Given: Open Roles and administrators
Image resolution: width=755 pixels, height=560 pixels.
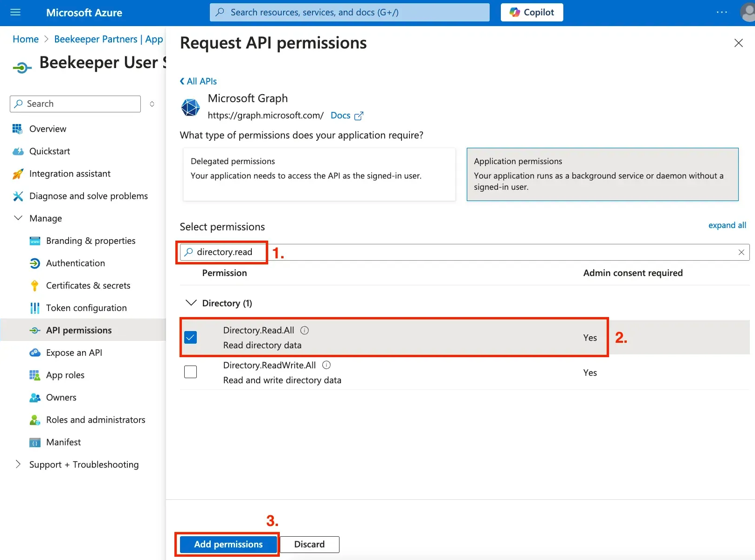Looking at the screenshot, I should pos(96,420).
